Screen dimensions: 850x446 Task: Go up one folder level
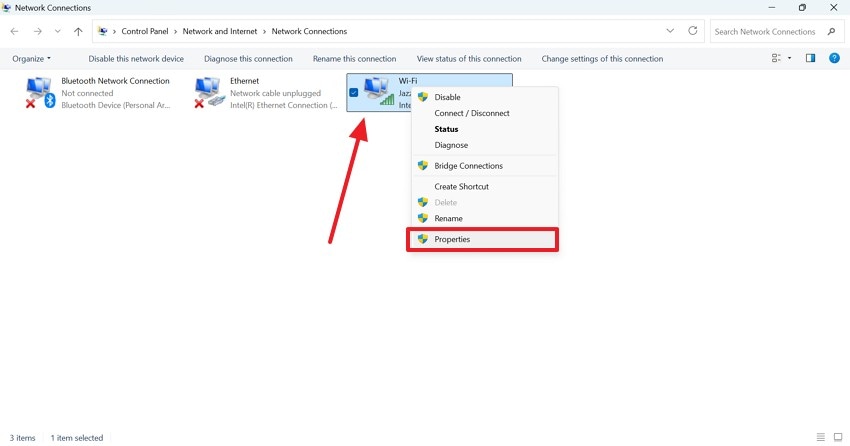(78, 31)
